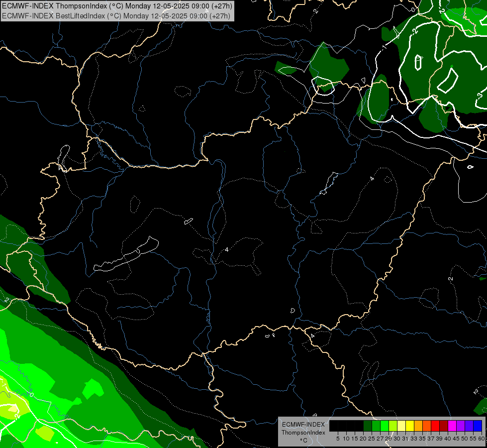Click the dark green 20–25 legend swatch
This screenshot has height=448, width=487.
coord(368,426)
